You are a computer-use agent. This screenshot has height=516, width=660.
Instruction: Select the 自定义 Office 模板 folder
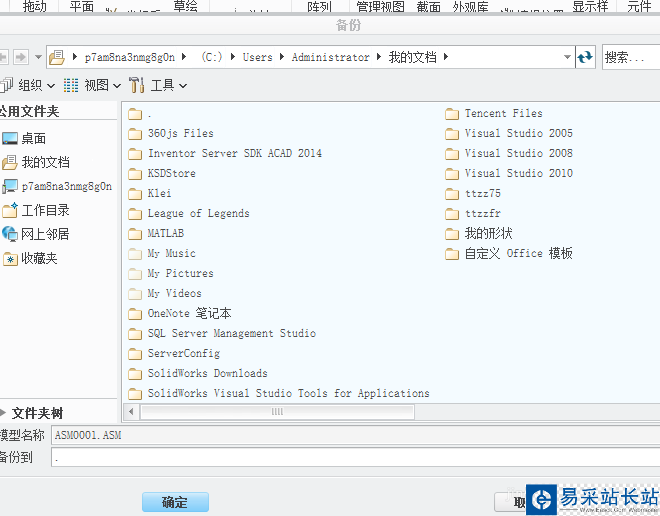pyautogui.click(x=509, y=253)
